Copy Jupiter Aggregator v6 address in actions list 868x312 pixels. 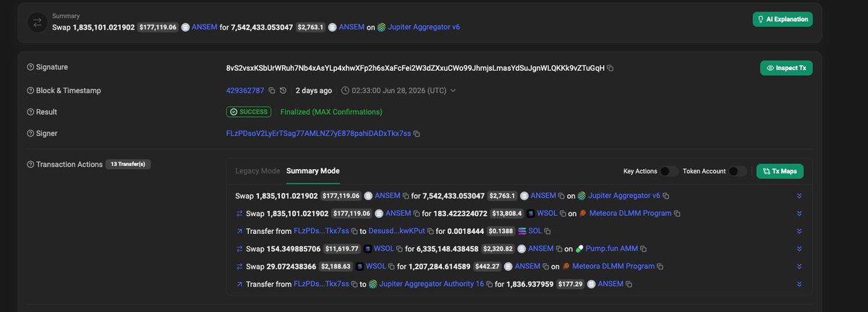pos(666,196)
